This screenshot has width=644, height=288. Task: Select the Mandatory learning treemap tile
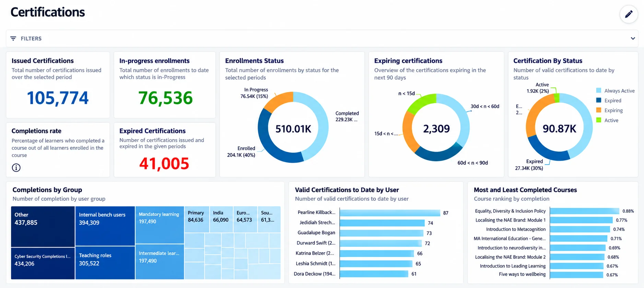pos(160,225)
